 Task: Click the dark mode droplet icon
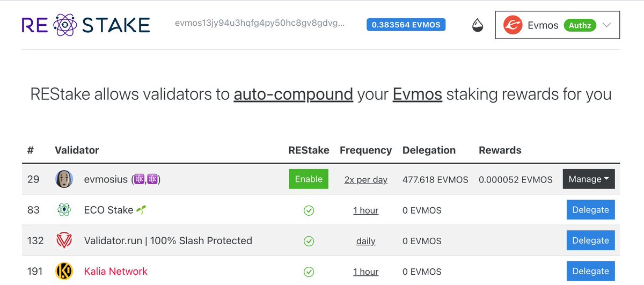[x=478, y=25]
